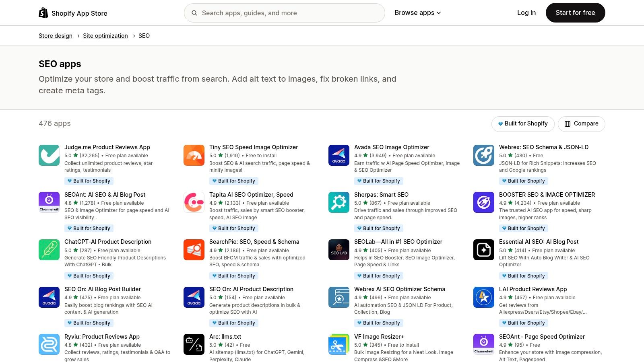Open the Arc: llms.txt title

point(225,337)
